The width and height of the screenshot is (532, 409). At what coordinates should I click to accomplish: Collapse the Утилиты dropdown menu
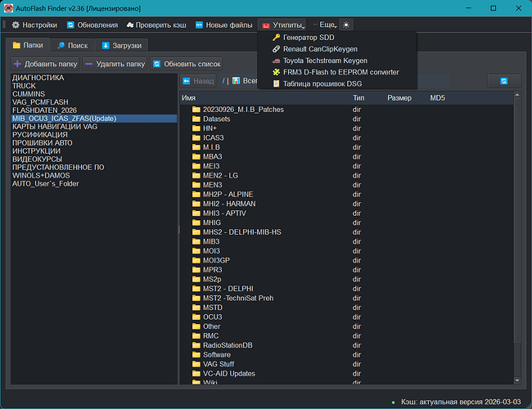[282, 25]
